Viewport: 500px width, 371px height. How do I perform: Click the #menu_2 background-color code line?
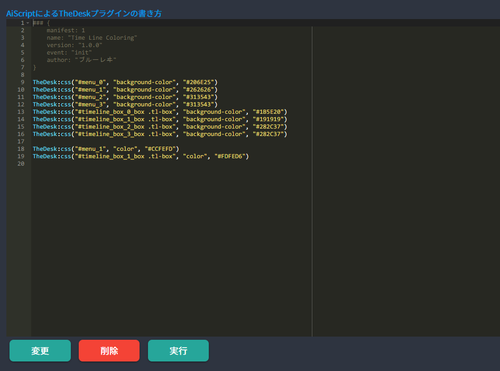[x=125, y=97]
